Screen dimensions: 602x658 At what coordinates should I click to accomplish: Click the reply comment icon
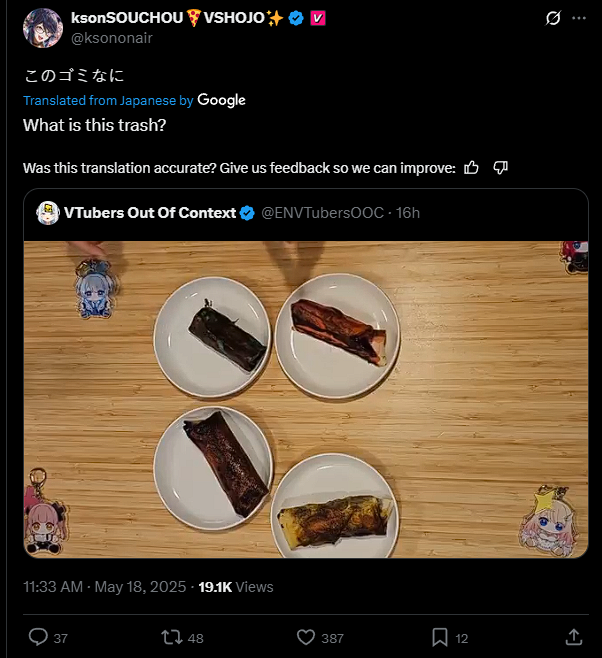39,637
